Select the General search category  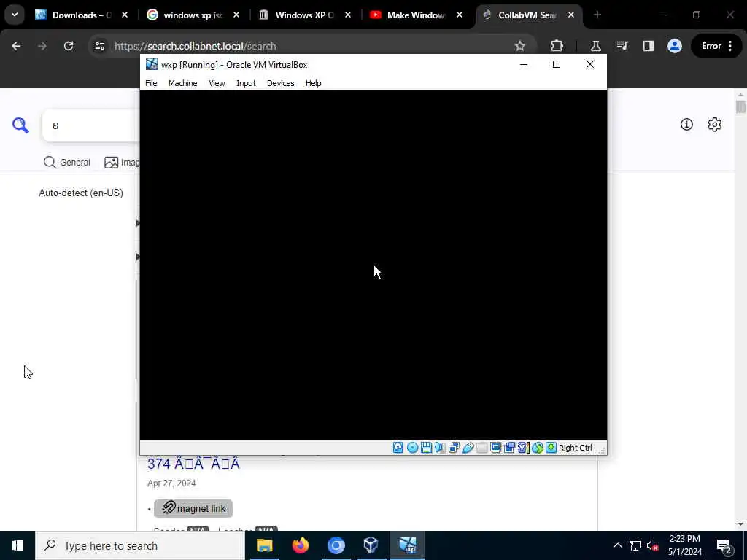pyautogui.click(x=66, y=163)
